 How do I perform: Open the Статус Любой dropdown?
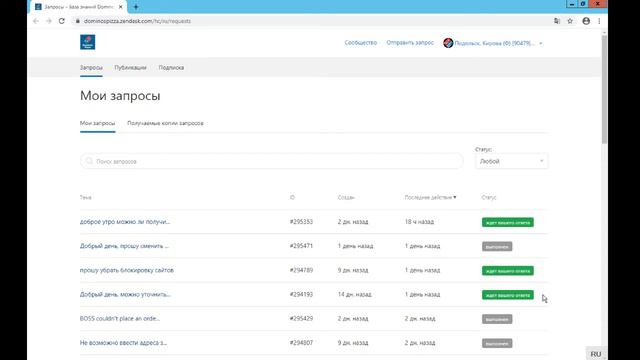(512, 161)
